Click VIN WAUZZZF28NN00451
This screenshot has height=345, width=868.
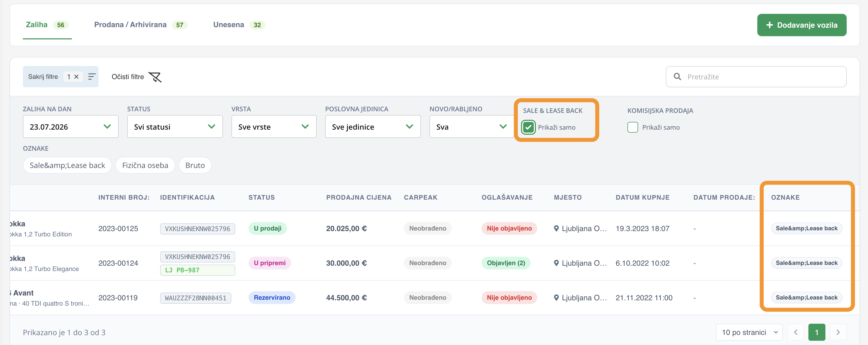pos(195,298)
